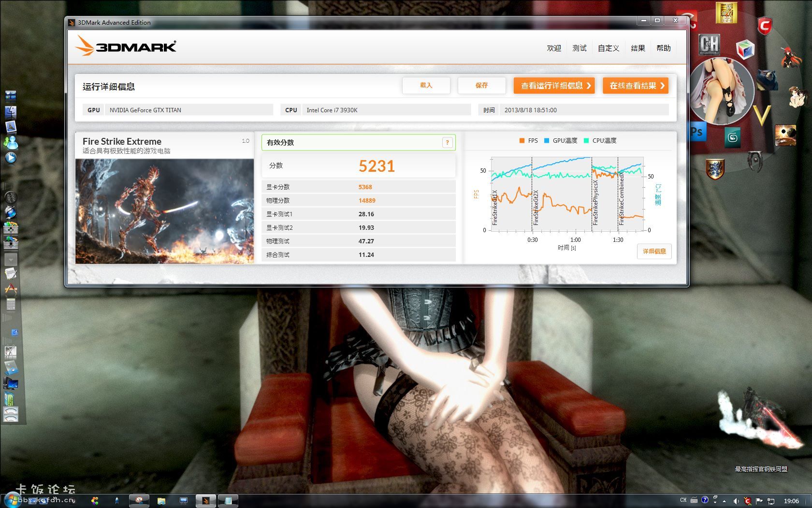
Task: Open the Comodo red shield icon
Action: [764, 25]
